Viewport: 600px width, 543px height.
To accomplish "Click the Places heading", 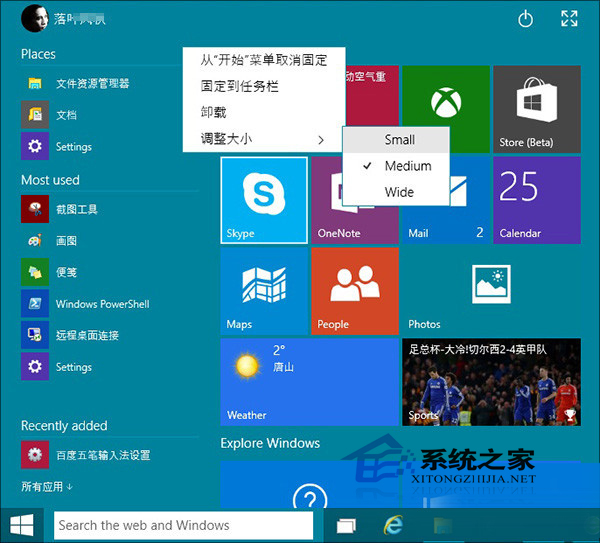I will 38,54.
